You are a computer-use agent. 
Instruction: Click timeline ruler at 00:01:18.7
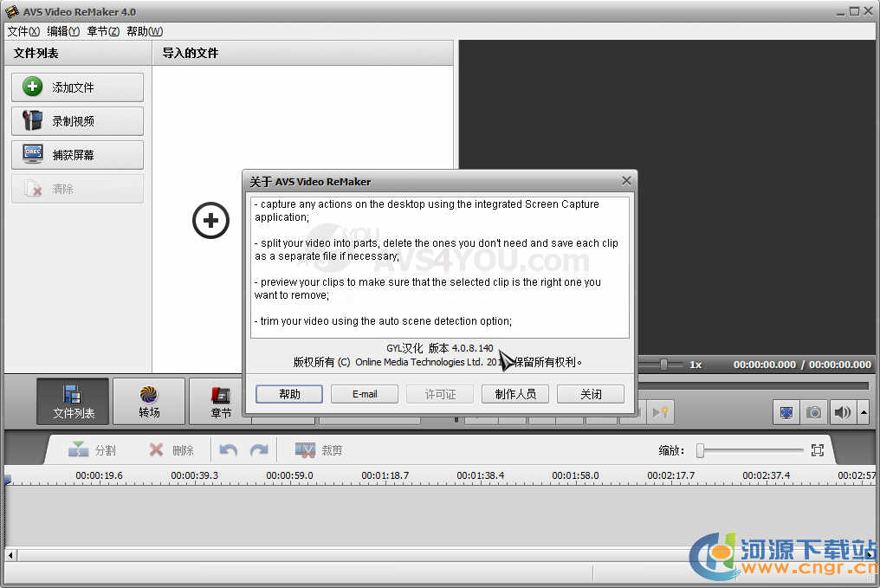[x=385, y=475]
